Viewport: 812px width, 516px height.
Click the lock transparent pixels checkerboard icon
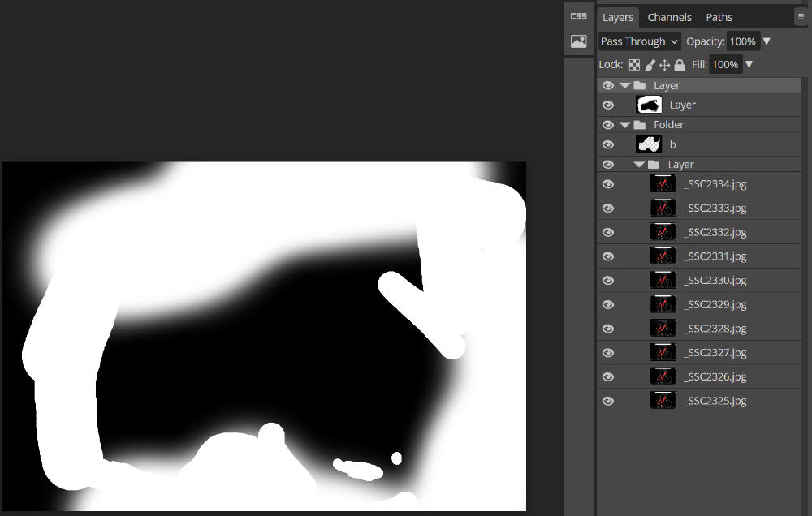(x=634, y=65)
